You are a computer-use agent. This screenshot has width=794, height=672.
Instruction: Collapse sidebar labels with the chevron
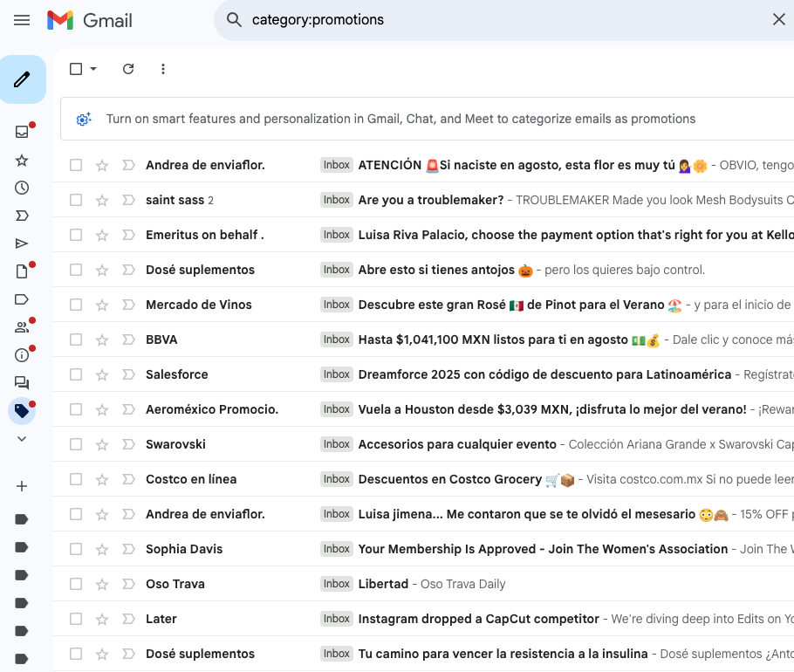coord(22,439)
